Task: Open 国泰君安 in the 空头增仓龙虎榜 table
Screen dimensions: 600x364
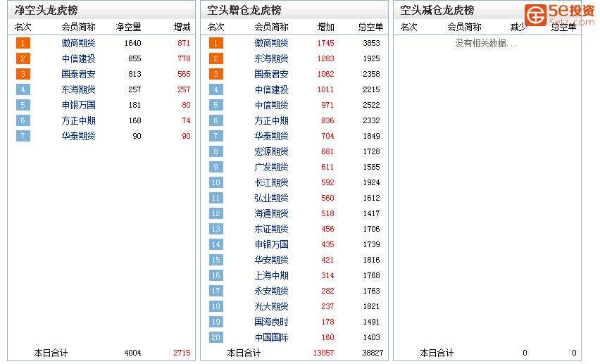Action: click(x=271, y=74)
